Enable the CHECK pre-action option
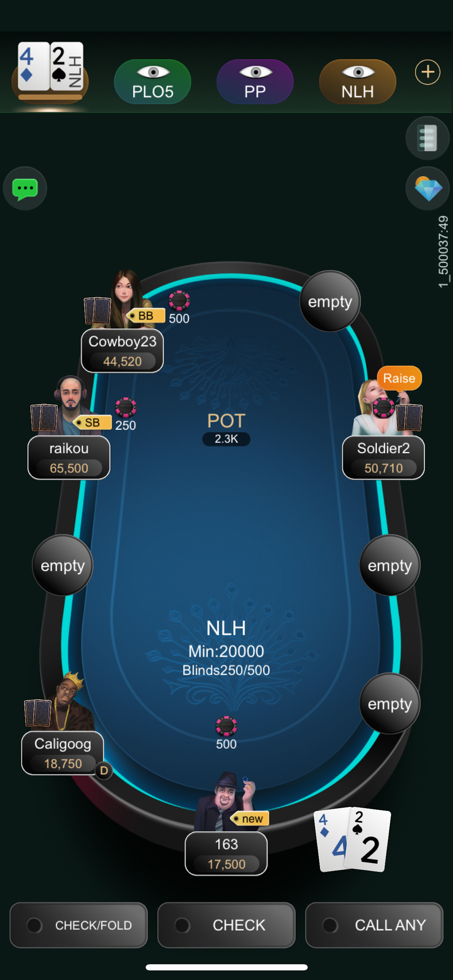This screenshot has width=453, height=980. [x=226, y=925]
